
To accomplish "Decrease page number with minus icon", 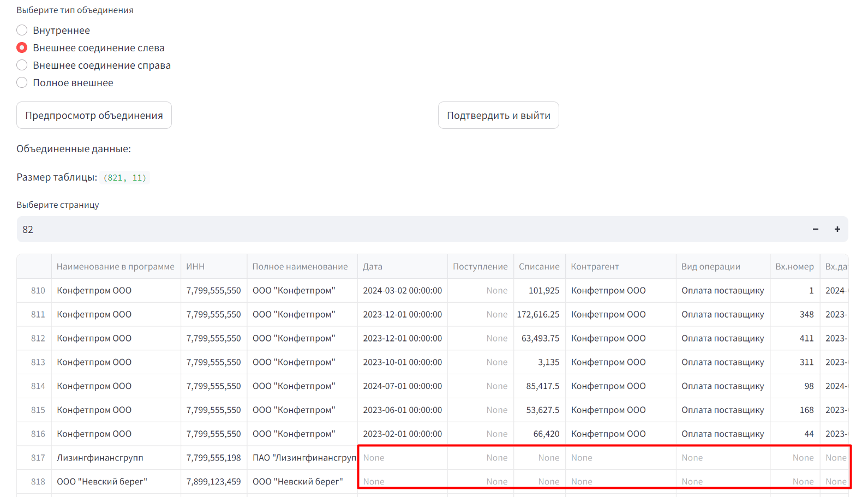I will pos(815,230).
